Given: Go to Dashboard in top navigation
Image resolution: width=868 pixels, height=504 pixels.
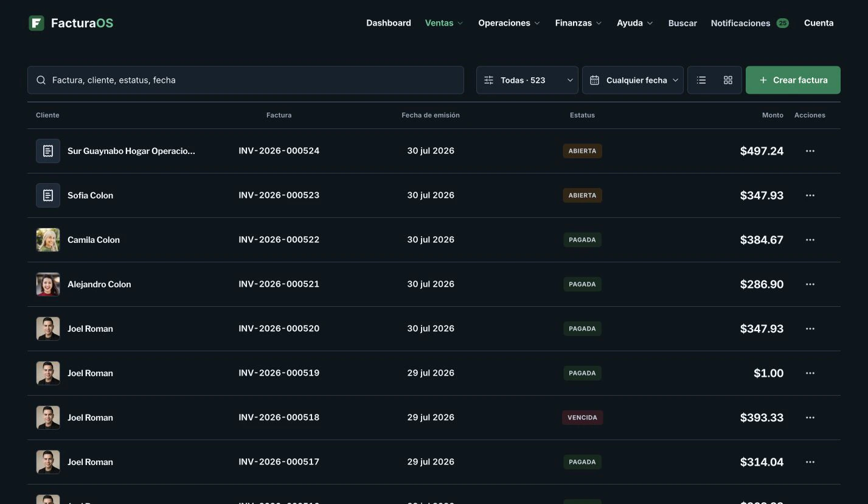Looking at the screenshot, I should (x=389, y=23).
